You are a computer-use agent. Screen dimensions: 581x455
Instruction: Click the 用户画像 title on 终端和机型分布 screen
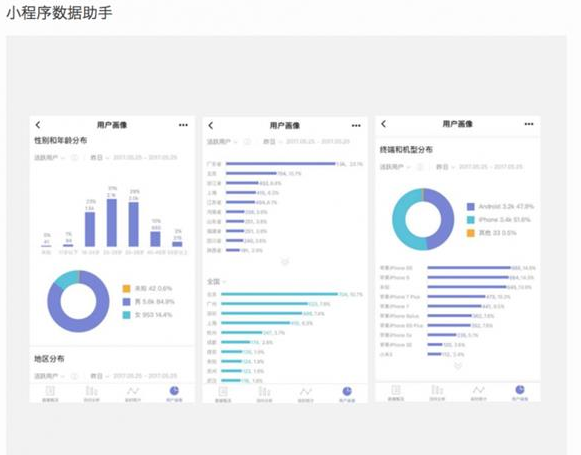click(457, 124)
